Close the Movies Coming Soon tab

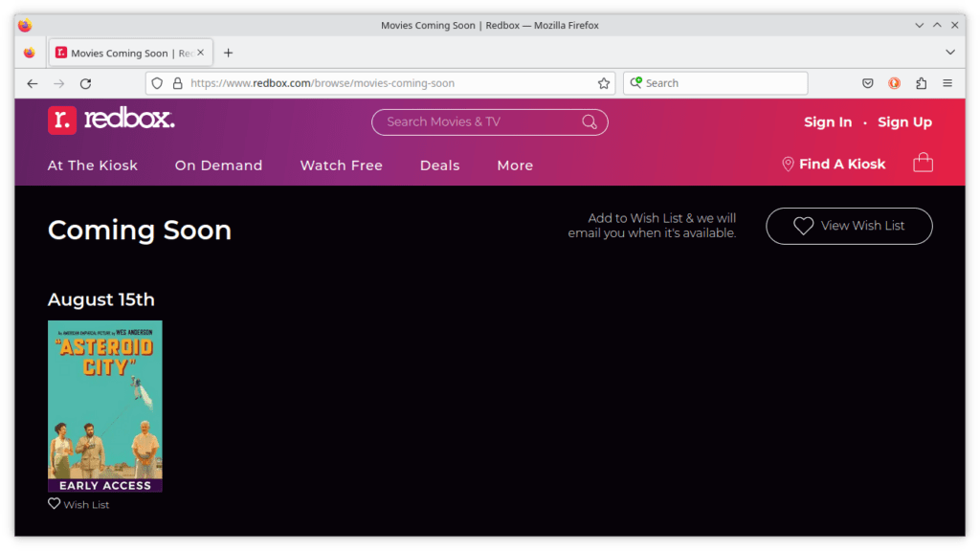(201, 53)
